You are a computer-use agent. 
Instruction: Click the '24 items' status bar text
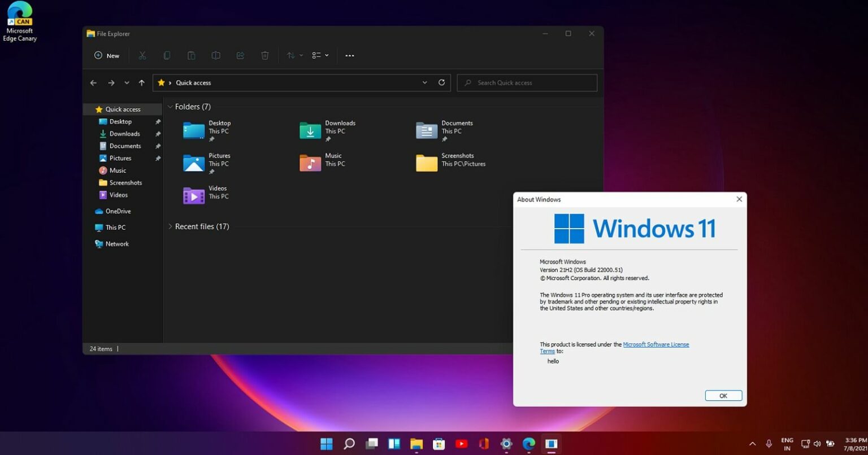101,349
